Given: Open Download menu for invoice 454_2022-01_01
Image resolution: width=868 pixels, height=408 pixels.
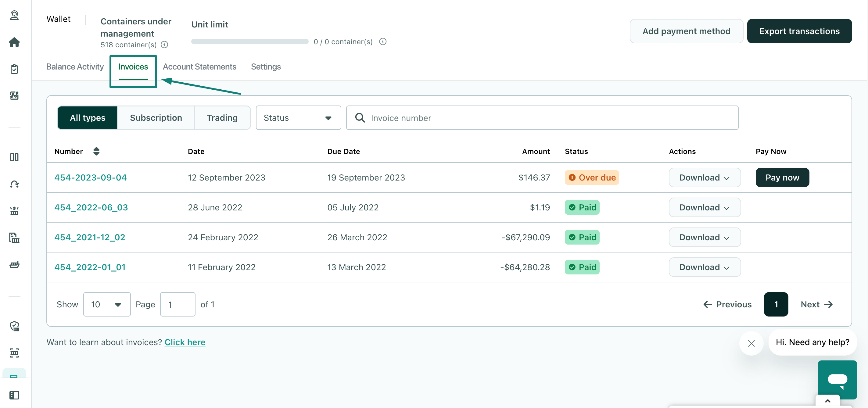Looking at the screenshot, I should tap(705, 267).
